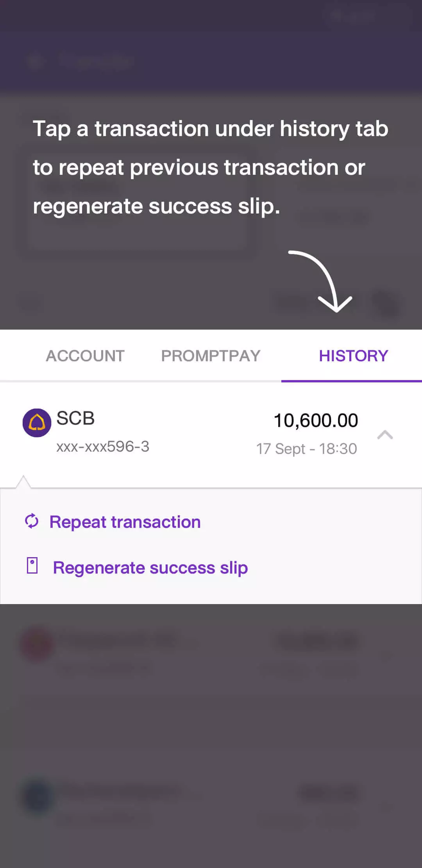Collapse the SCB transaction chevron
This screenshot has width=422, height=868.
pyautogui.click(x=385, y=434)
